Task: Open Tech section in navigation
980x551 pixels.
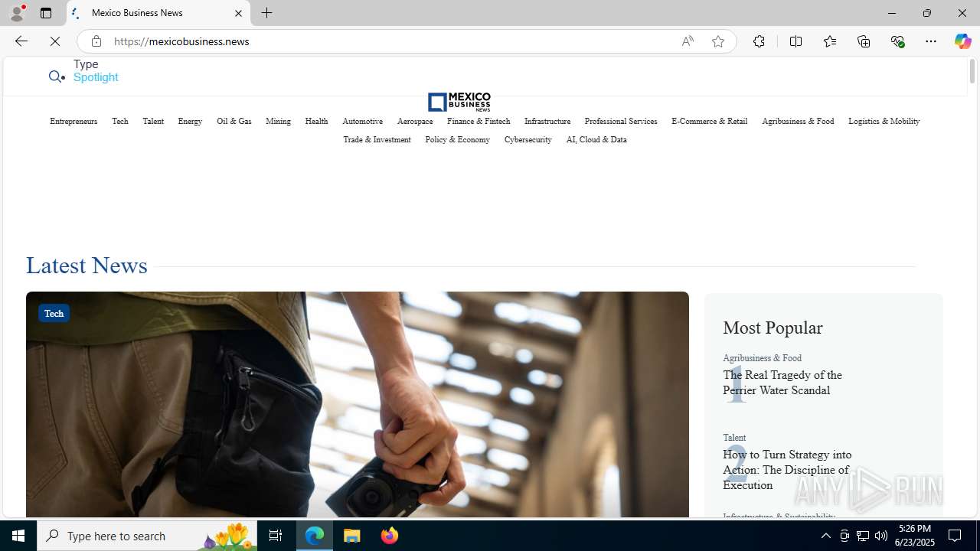Action: (x=120, y=122)
